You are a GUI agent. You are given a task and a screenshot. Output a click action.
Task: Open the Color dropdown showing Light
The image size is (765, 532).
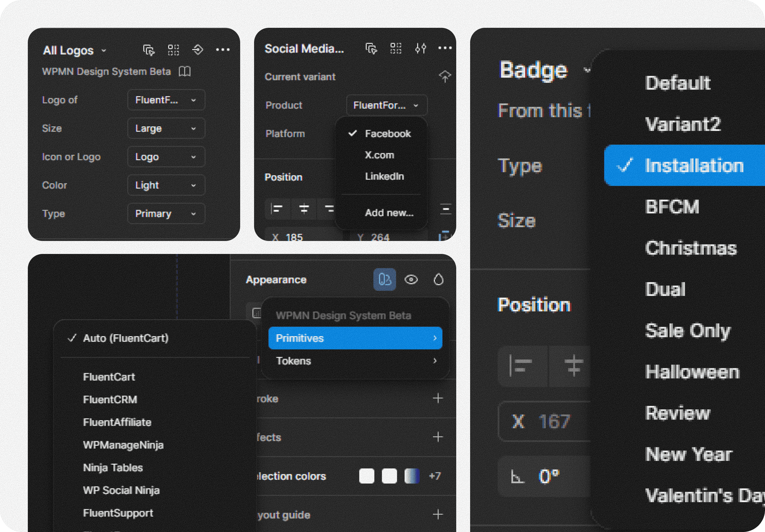pyautogui.click(x=166, y=185)
